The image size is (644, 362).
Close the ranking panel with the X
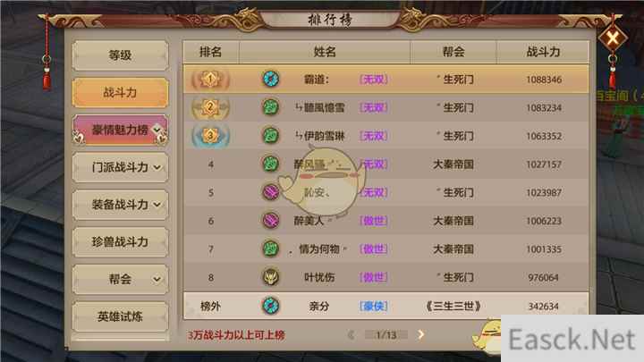[613, 38]
